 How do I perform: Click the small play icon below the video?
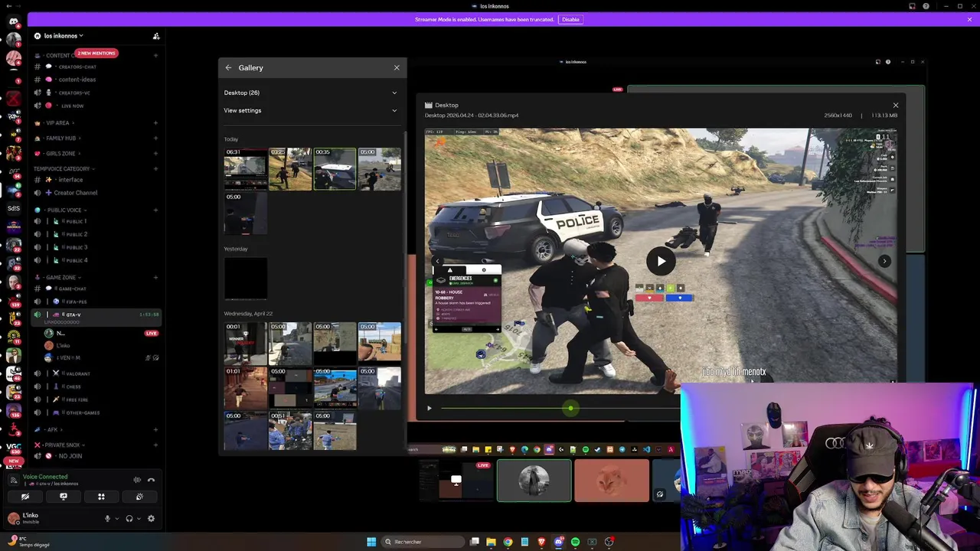(x=429, y=408)
